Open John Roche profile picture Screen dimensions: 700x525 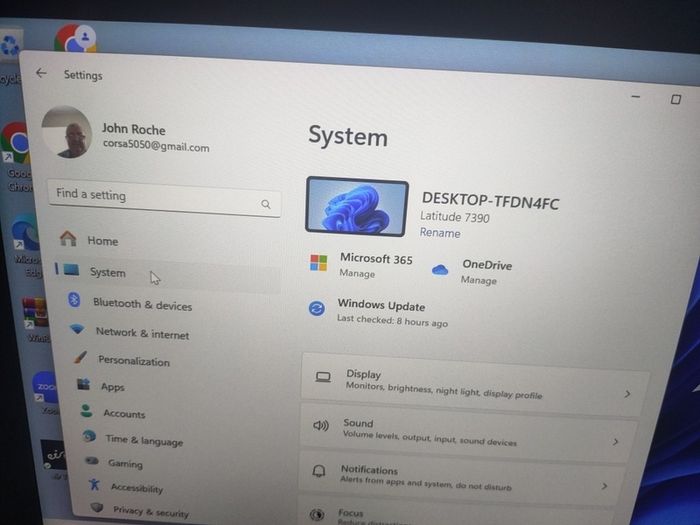pyautogui.click(x=67, y=132)
